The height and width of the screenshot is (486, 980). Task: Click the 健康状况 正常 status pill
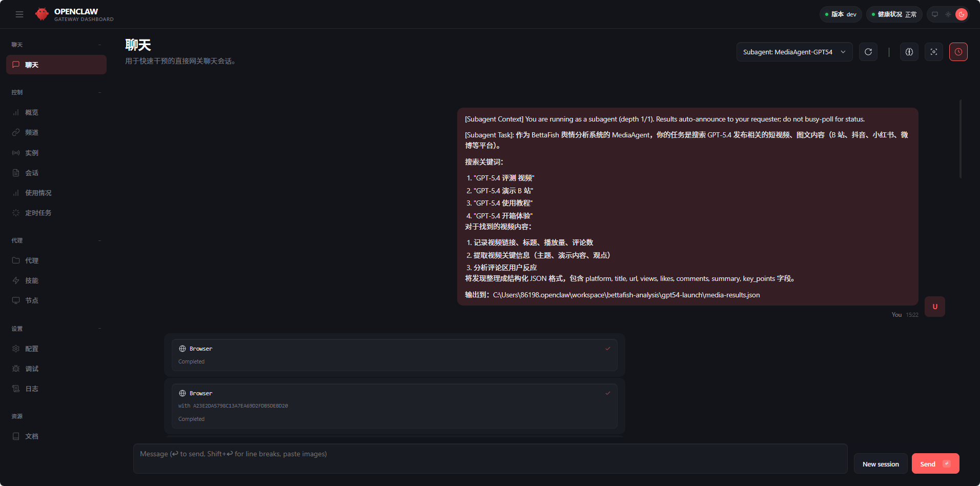[x=894, y=14]
